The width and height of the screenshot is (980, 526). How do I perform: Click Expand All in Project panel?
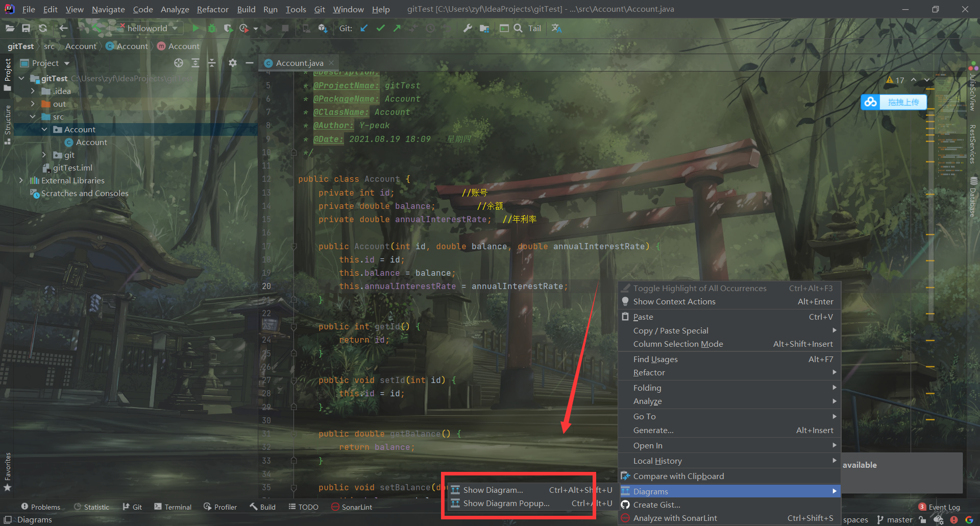click(195, 63)
